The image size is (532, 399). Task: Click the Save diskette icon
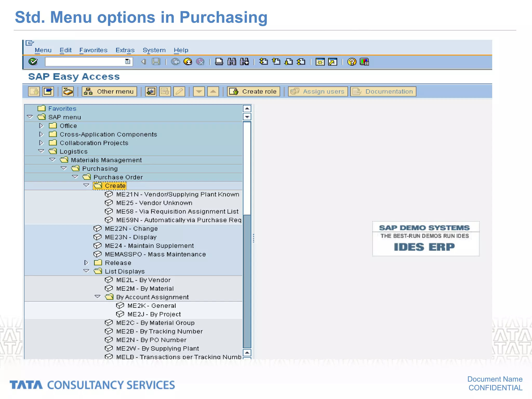156,62
